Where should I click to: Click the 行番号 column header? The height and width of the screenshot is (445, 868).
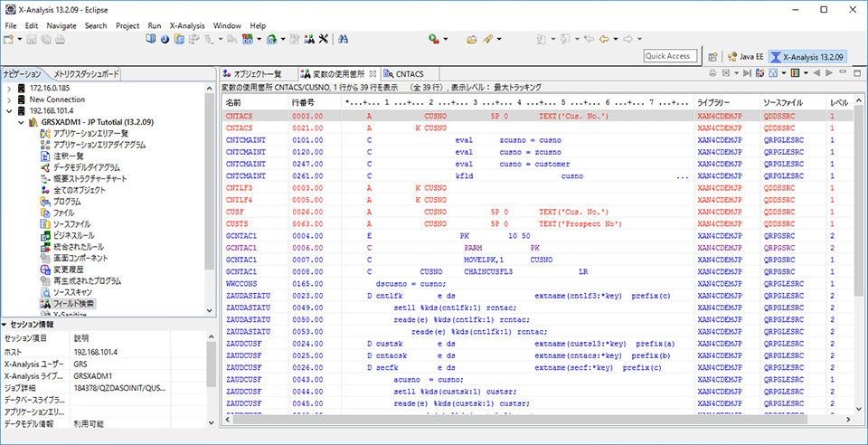coord(316,103)
